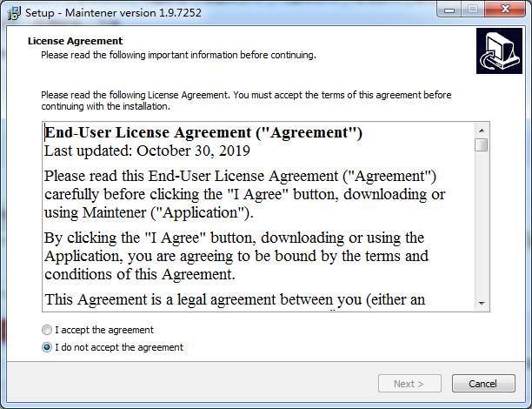Image resolution: width=532 pixels, height=409 pixels.
Task: Click paragraph starting "By clicking the I Agree"
Action: (x=236, y=256)
